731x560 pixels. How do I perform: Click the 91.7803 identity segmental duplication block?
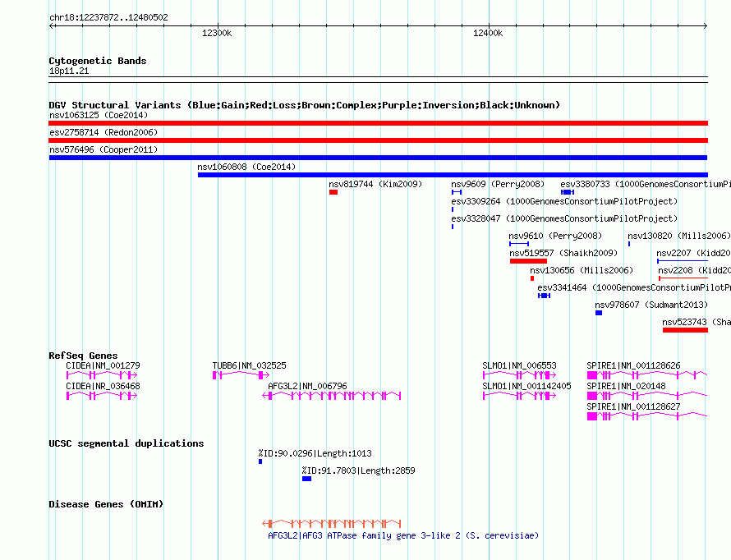306,479
